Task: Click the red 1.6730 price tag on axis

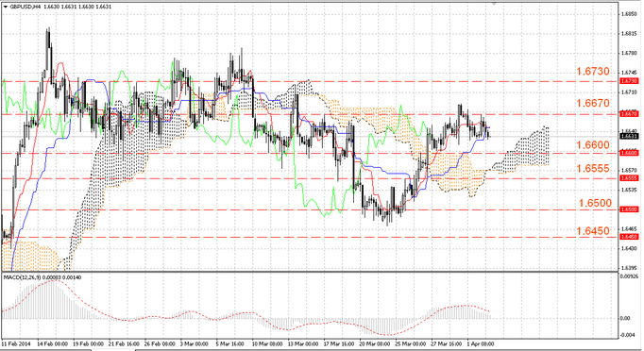Action: [629, 81]
